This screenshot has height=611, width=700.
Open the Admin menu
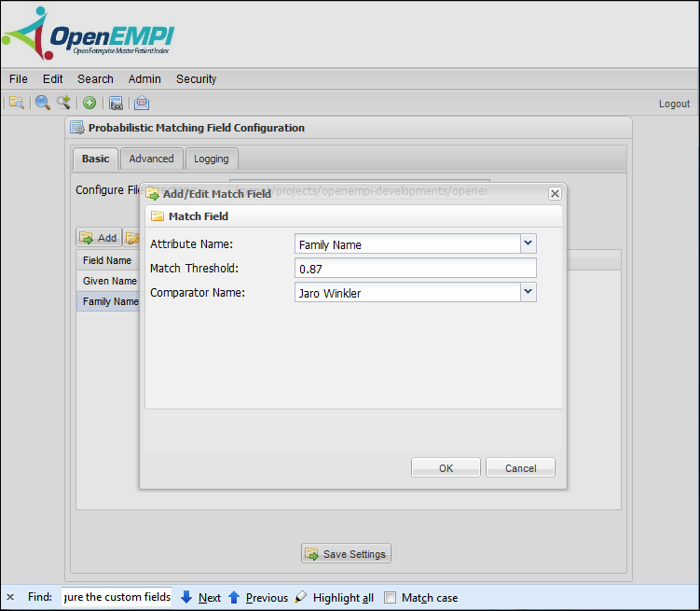click(x=144, y=79)
